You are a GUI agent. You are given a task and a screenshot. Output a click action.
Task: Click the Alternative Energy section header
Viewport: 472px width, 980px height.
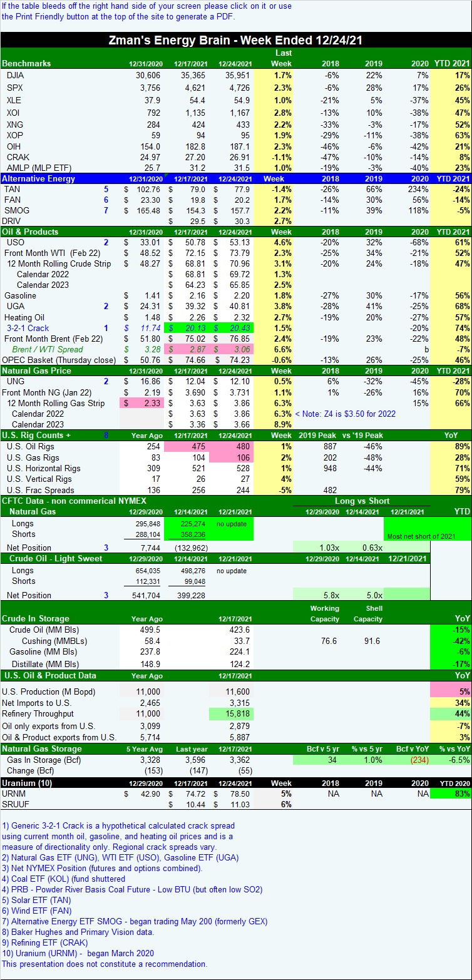[38, 178]
